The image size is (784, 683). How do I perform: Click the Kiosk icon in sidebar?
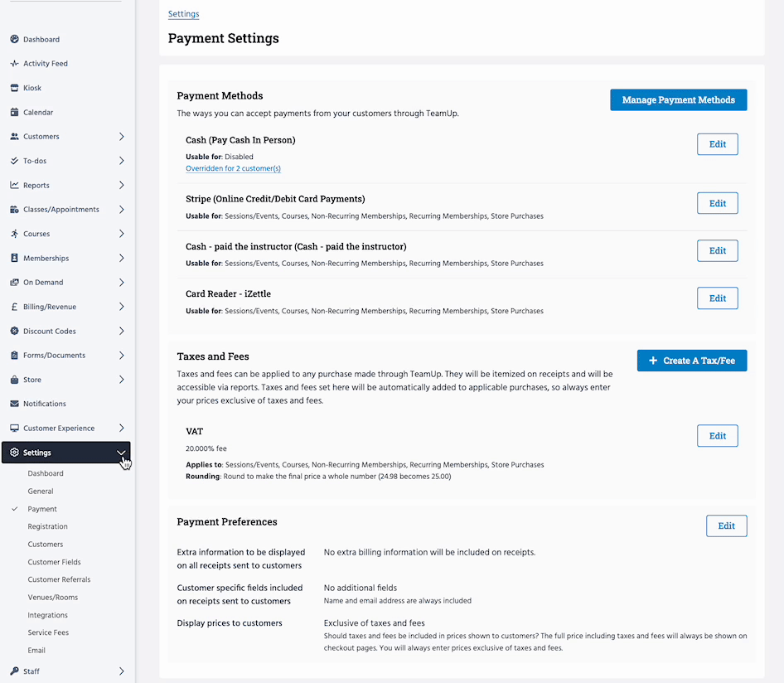click(15, 88)
